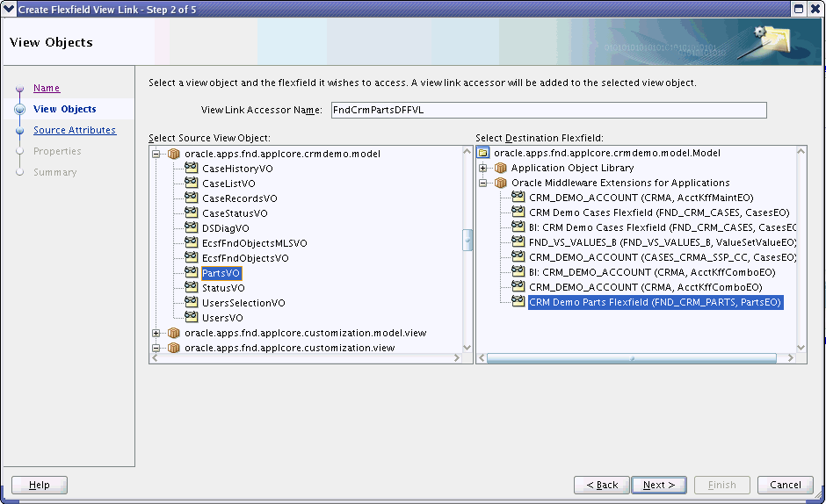Click the UsersSelectionVO view object icon

pos(192,302)
